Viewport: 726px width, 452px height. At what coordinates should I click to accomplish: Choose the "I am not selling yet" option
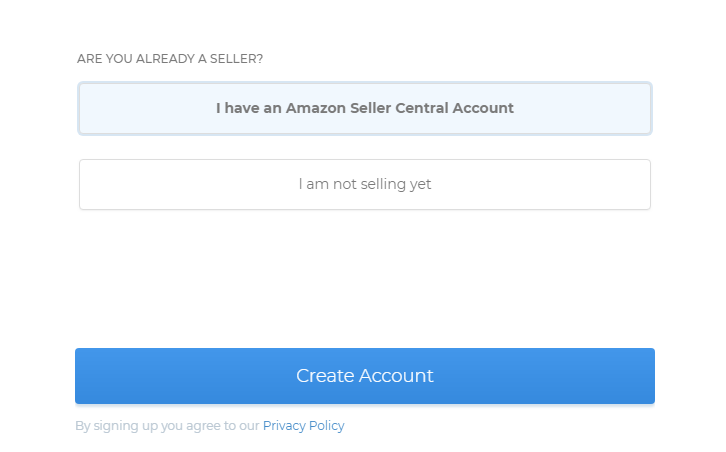(x=365, y=185)
